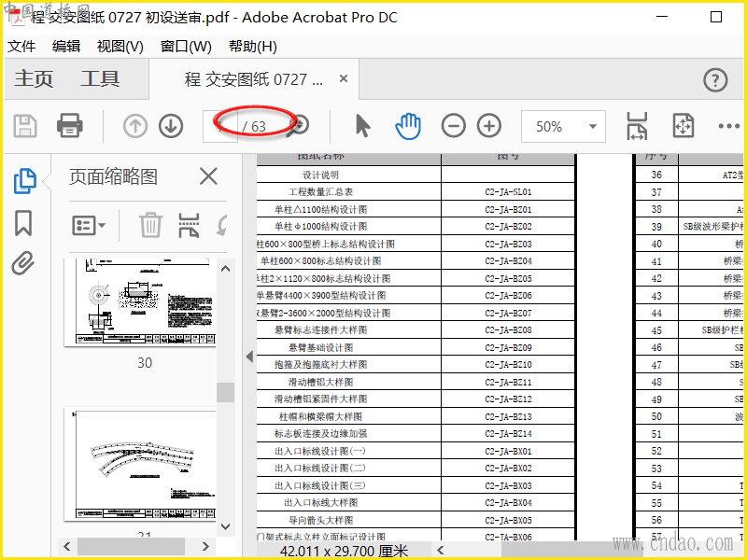747x560 pixels.
Task: Activate the Hand pan tool
Action: [x=408, y=126]
